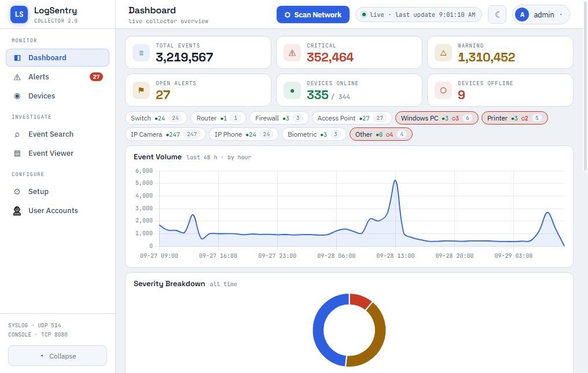Click the 09-27 16:00 axis label
The height and width of the screenshot is (373, 588).
(x=218, y=256)
